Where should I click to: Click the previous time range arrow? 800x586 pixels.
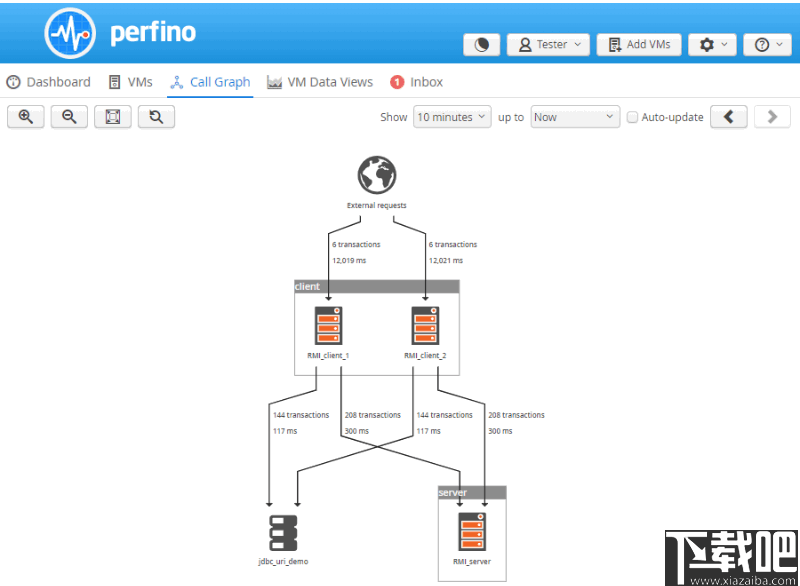(728, 116)
